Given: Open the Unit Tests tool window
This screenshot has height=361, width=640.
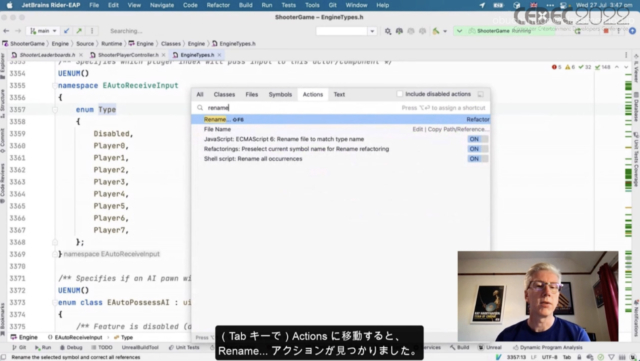Looking at the screenshot, I should click(x=184, y=348).
